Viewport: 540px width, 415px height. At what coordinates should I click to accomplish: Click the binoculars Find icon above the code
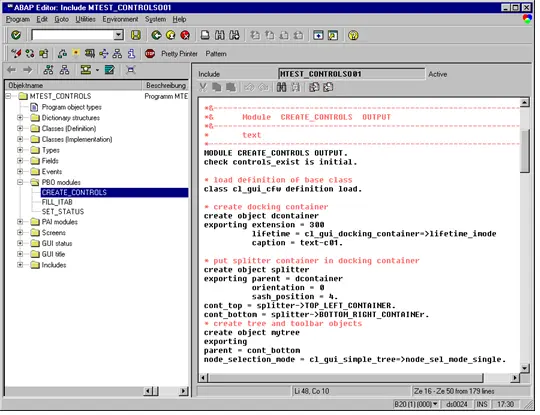pyautogui.click(x=281, y=87)
